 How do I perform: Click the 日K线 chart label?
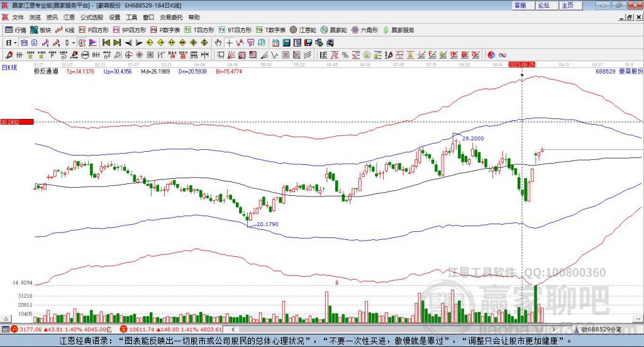click(9, 67)
